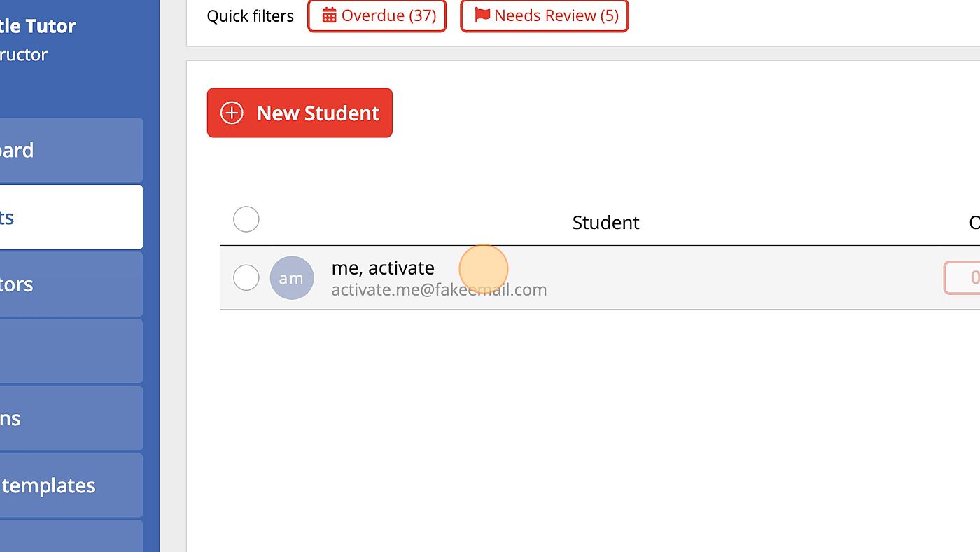Open student "me, activate" name link
The image size is (980, 552).
383,268
